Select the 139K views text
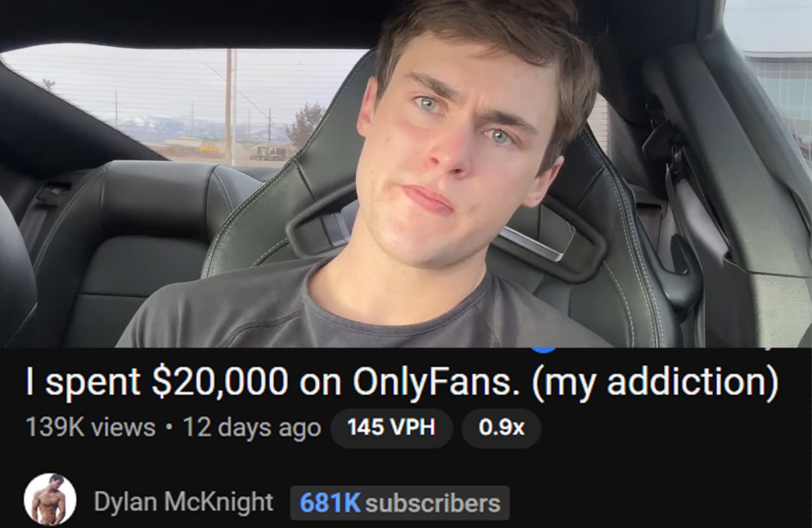Screen dimensions: 812x528 click(x=91, y=427)
